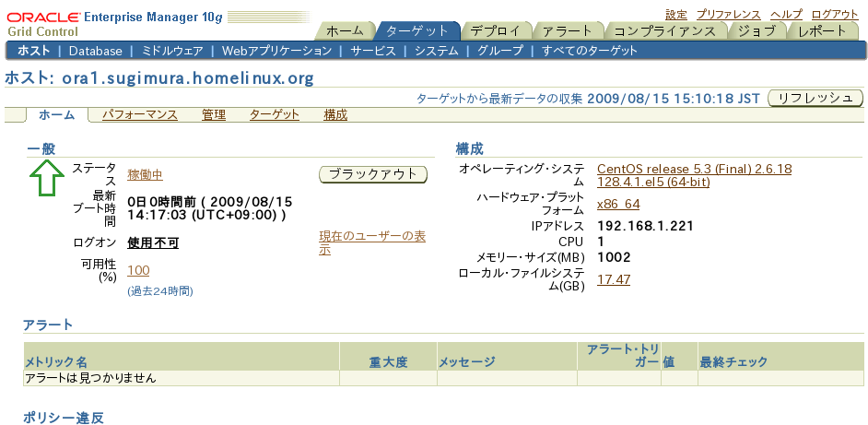
Task: Select システム in the sub navigation
Action: (437, 51)
